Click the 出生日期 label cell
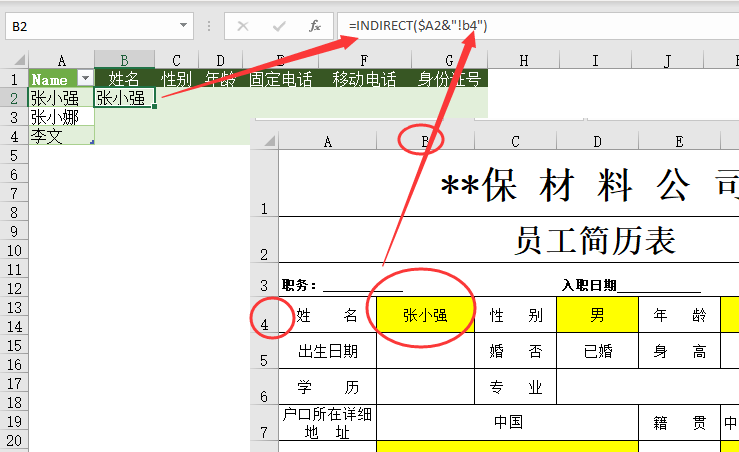The width and height of the screenshot is (739, 452). click(328, 351)
